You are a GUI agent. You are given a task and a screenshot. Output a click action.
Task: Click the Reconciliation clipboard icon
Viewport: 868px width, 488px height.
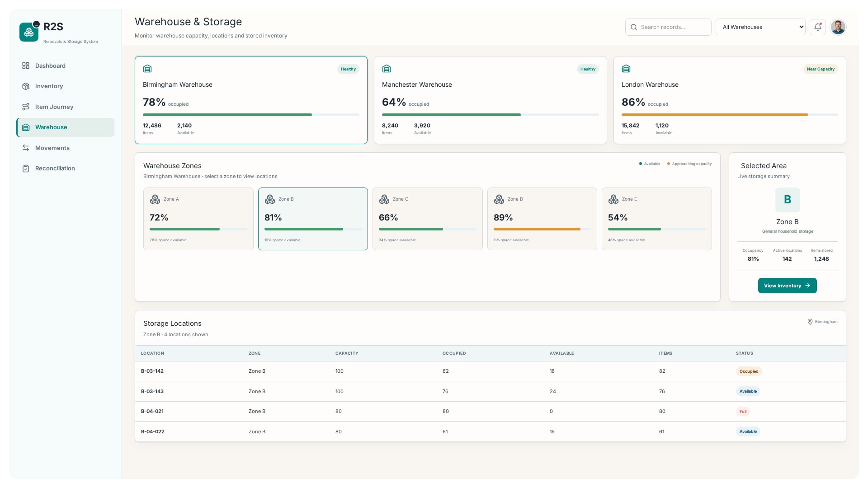point(26,169)
